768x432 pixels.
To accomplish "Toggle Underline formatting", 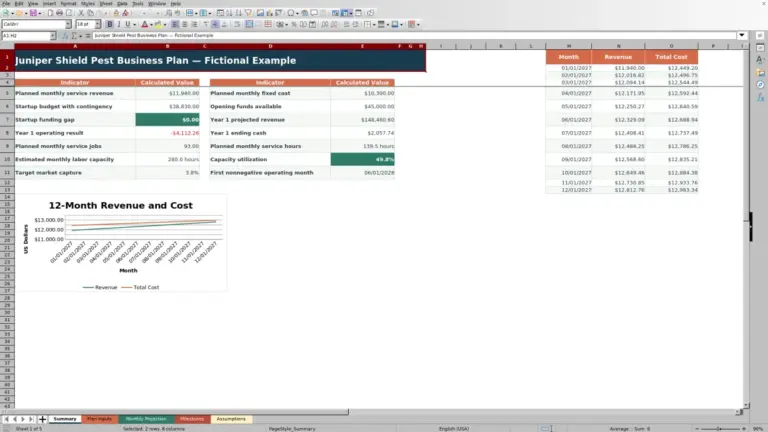I will click(x=128, y=24).
